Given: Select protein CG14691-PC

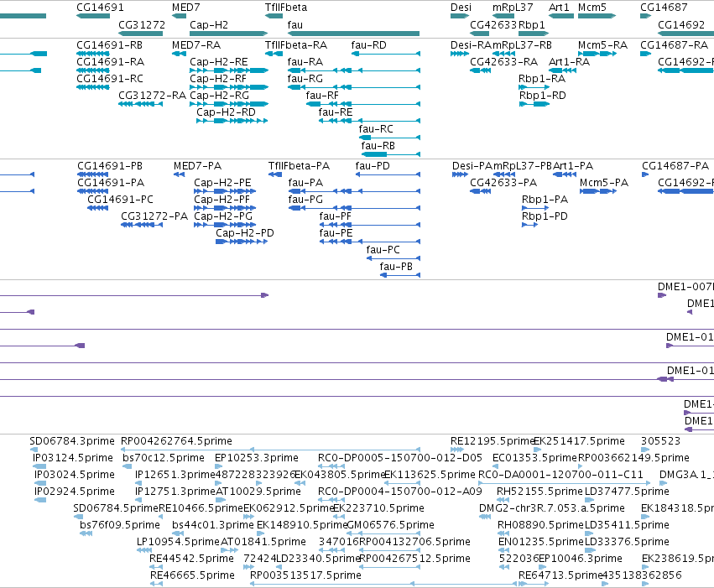Looking at the screenshot, I should tap(120, 200).
